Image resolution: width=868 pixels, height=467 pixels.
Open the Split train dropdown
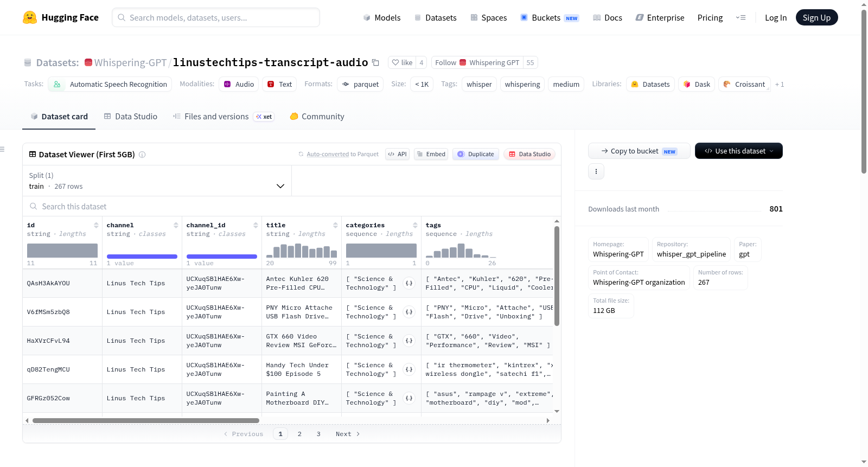pyautogui.click(x=157, y=181)
